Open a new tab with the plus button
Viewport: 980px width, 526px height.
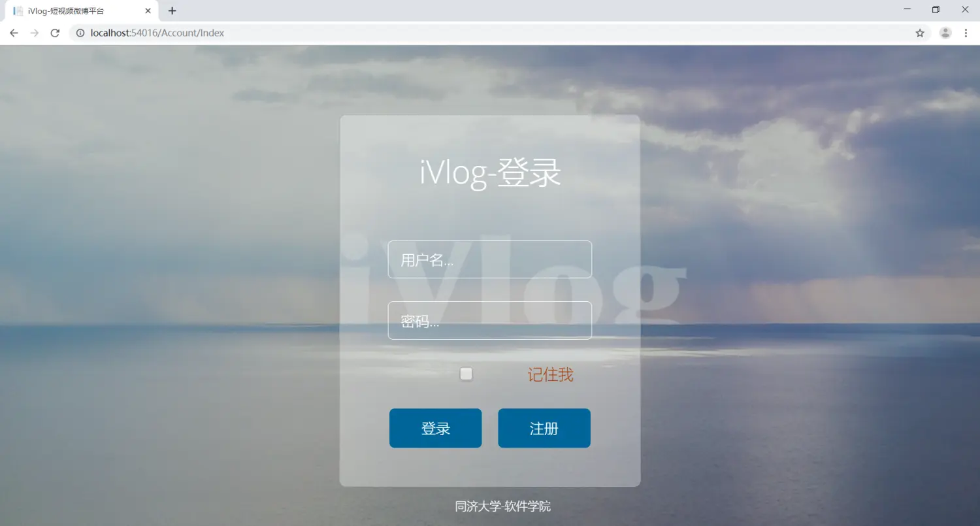172,11
